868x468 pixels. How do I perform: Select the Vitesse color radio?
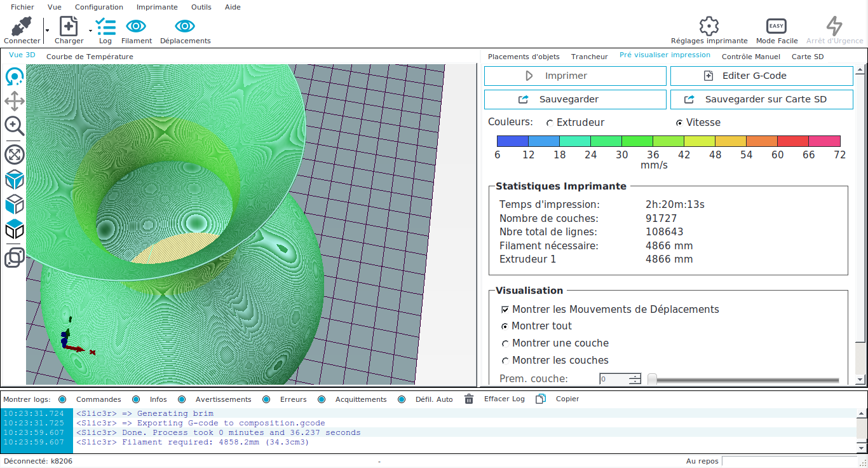pyautogui.click(x=679, y=123)
